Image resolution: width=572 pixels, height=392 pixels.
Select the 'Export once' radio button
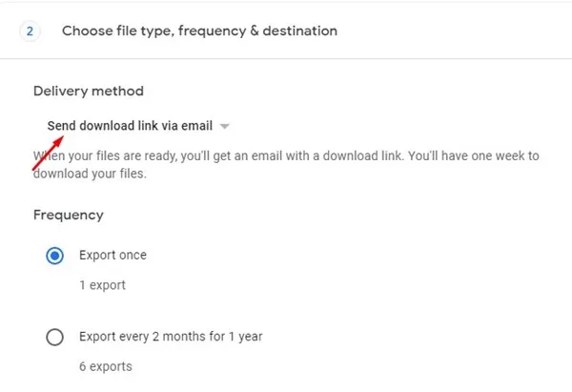click(54, 256)
